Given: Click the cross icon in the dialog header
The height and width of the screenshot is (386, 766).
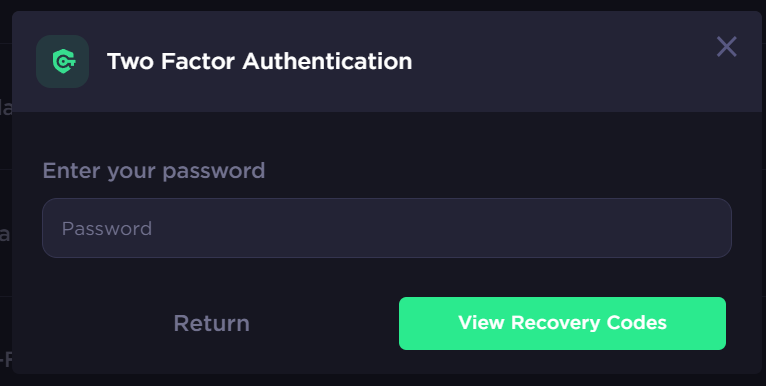Looking at the screenshot, I should point(726,47).
